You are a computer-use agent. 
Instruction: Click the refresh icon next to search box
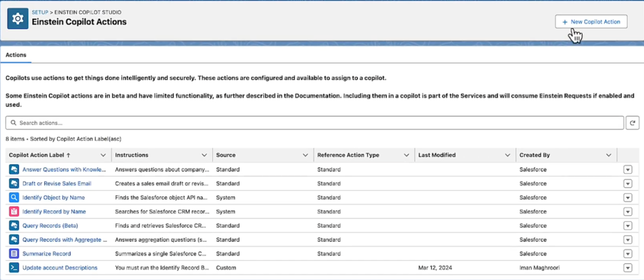click(633, 122)
